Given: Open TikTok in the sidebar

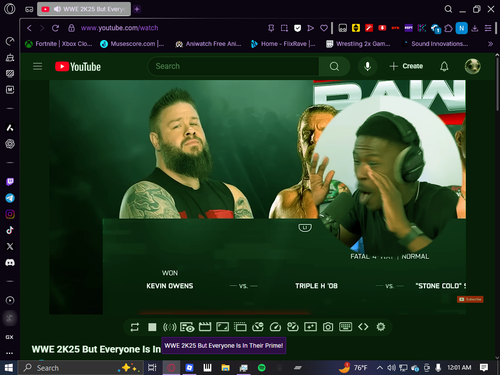Looking at the screenshot, I should (10, 230).
